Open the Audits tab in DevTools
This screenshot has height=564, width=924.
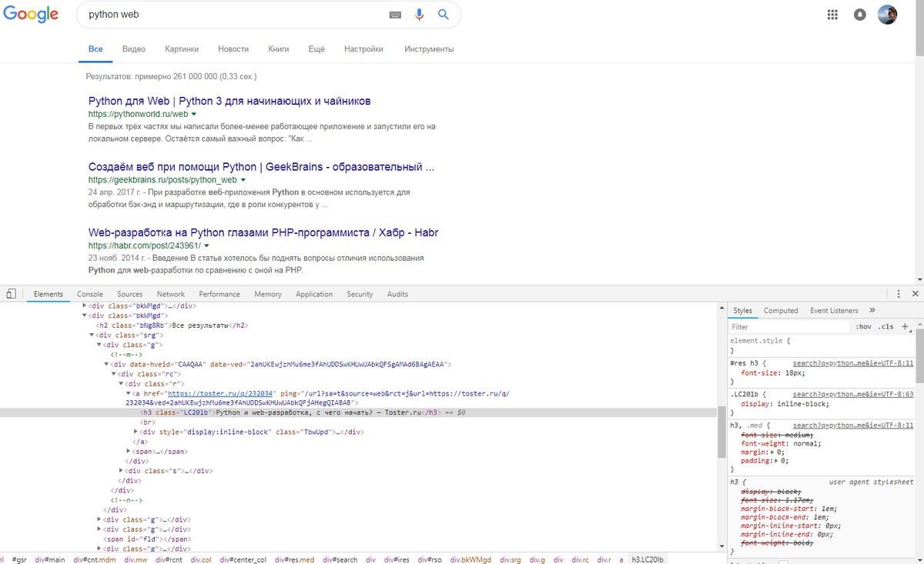click(397, 294)
